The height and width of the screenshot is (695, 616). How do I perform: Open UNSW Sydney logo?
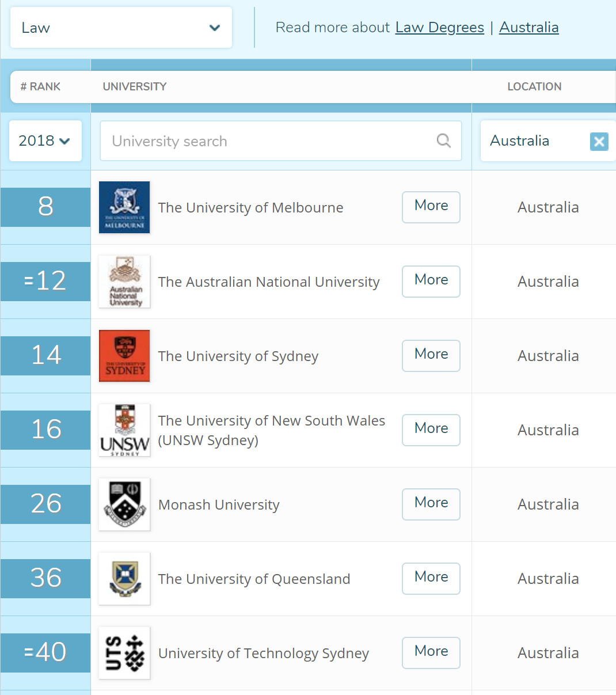click(x=124, y=430)
